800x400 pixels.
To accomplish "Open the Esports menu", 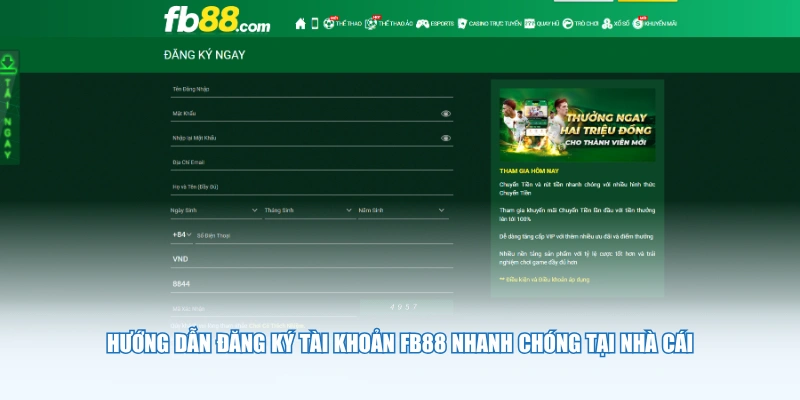I will pyautogui.click(x=442, y=23).
